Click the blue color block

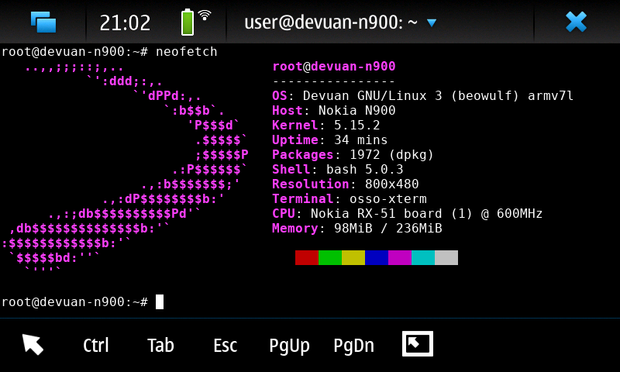pos(377,257)
